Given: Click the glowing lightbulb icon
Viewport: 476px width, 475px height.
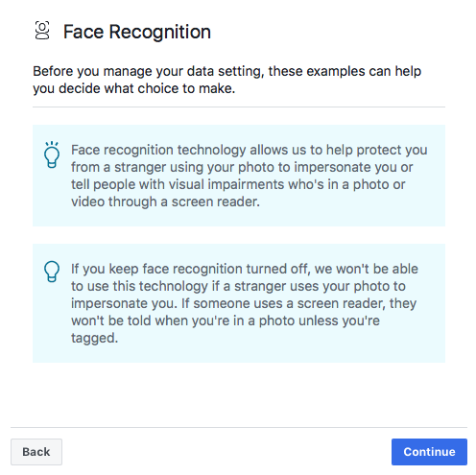Looking at the screenshot, I should 52,154.
